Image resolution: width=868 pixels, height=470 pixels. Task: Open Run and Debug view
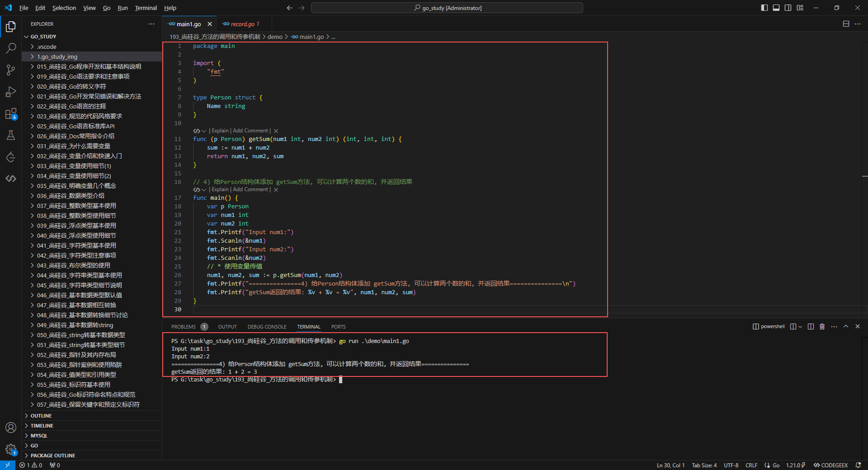(11, 92)
